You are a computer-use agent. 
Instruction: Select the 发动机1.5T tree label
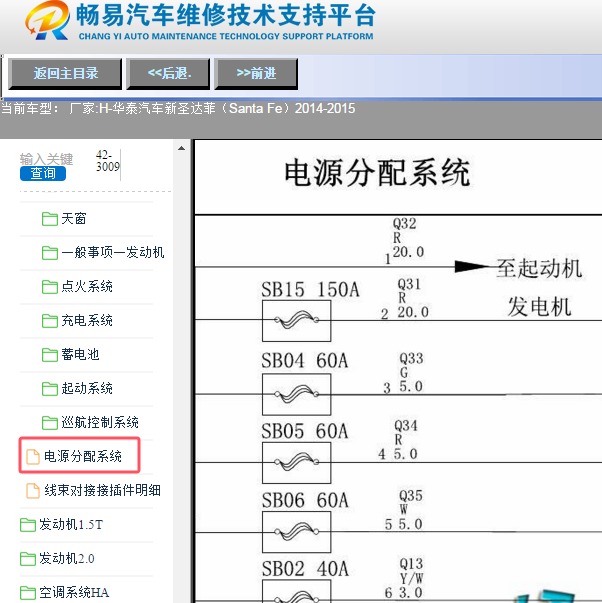[x=71, y=525]
